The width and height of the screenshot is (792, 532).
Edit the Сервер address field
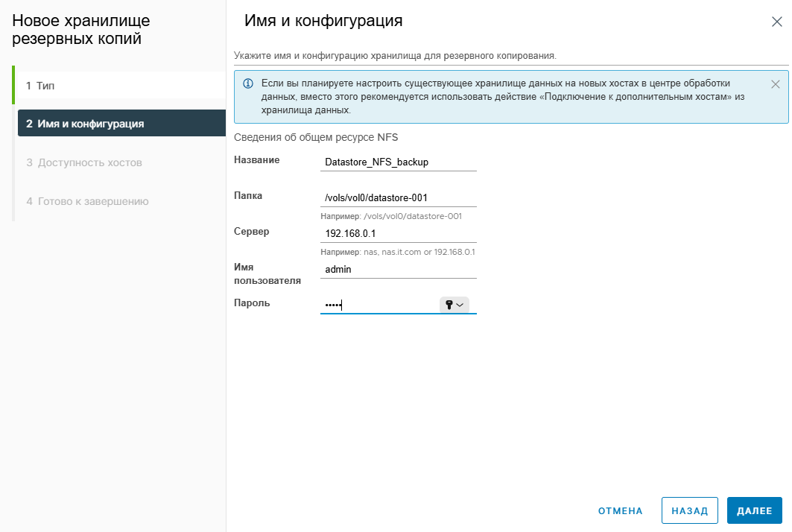(x=399, y=234)
